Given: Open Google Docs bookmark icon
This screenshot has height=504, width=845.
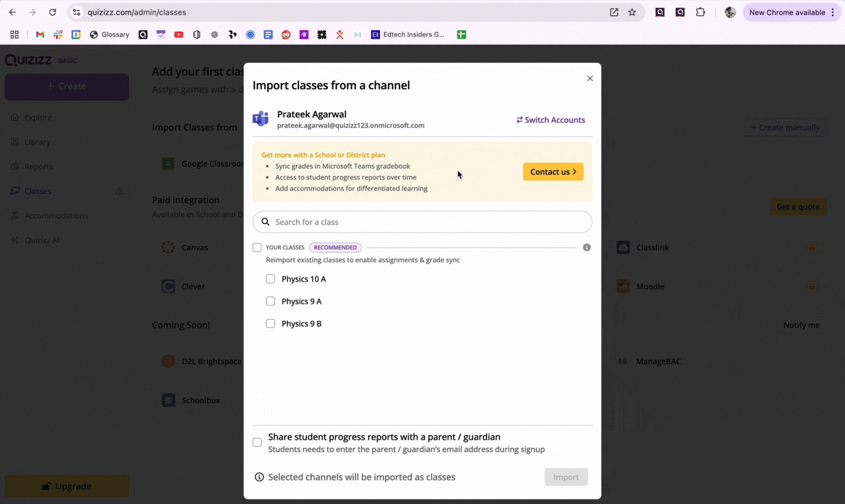Looking at the screenshot, I should click(268, 34).
